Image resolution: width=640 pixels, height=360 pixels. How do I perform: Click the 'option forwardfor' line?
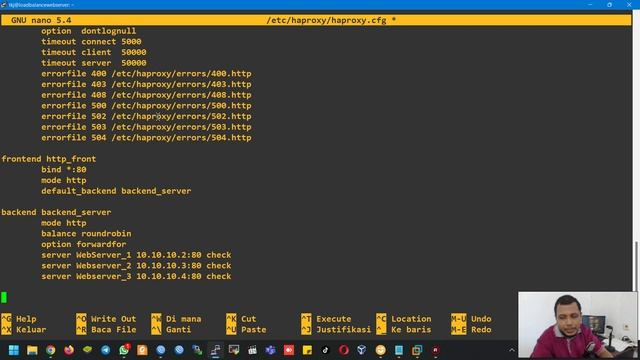click(84, 244)
